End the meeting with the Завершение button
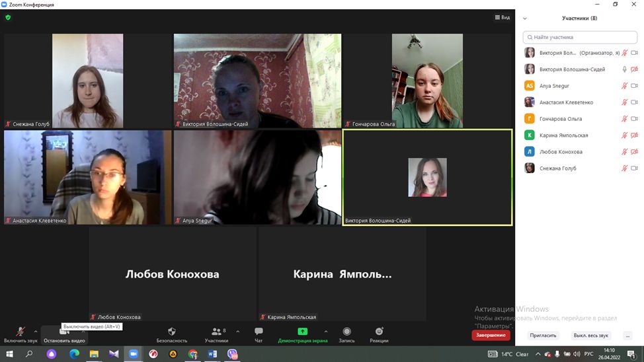644x362 pixels. coord(491,335)
